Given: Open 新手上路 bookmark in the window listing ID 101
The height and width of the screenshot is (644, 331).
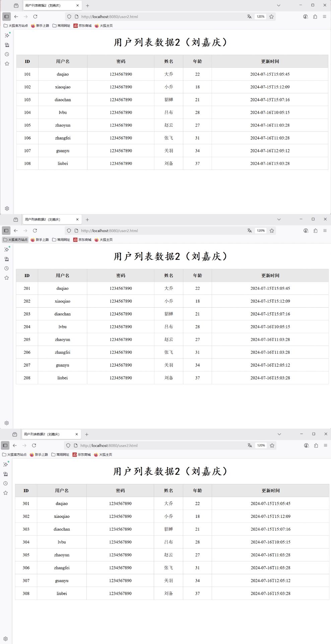Looking at the screenshot, I should [40, 25].
